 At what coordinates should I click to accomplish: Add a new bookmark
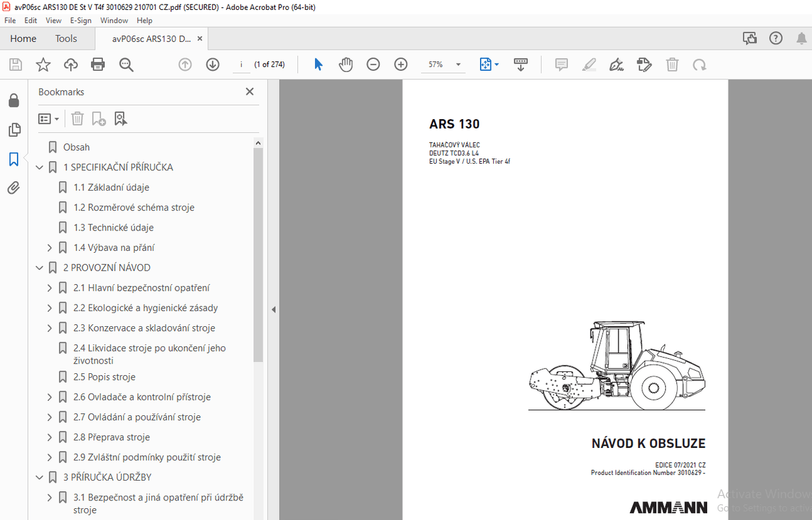coord(98,119)
